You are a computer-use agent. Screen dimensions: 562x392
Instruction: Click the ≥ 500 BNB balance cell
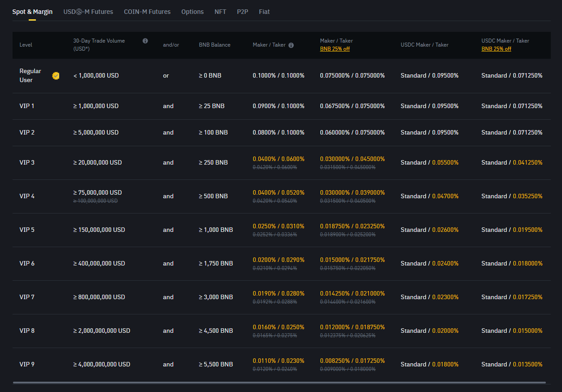213,196
